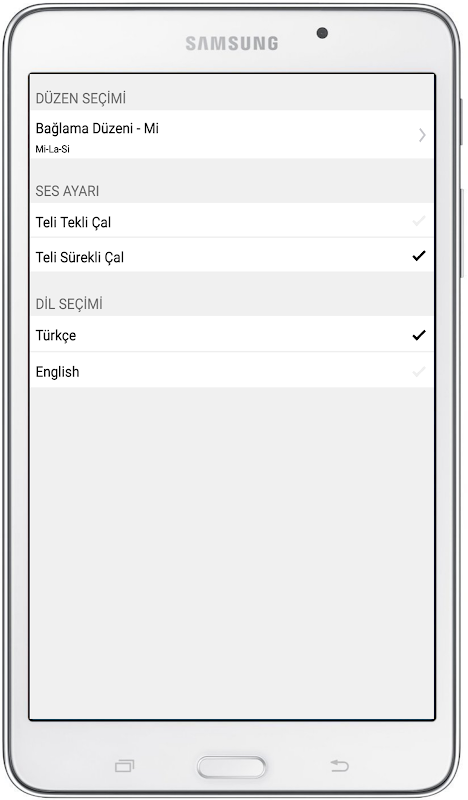468x800 pixels.
Task: Tap the DÜZEN SEÇİMİ section header
Action: pos(81,98)
